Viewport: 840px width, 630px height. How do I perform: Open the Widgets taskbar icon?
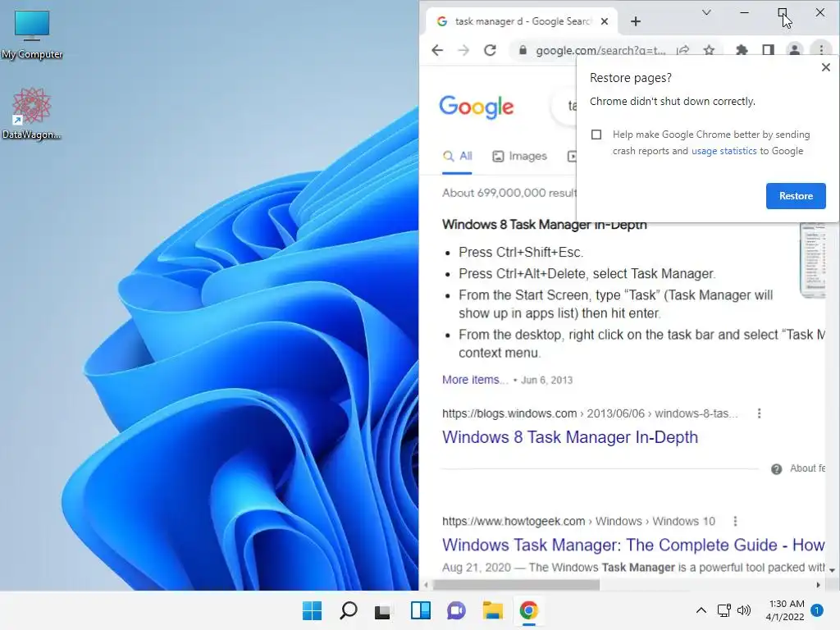(421, 610)
